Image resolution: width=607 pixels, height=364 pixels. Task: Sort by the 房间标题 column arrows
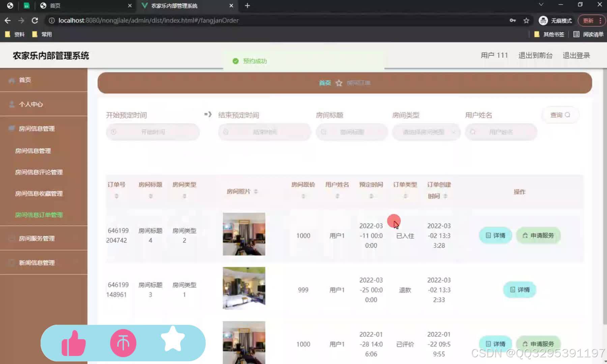click(x=150, y=196)
